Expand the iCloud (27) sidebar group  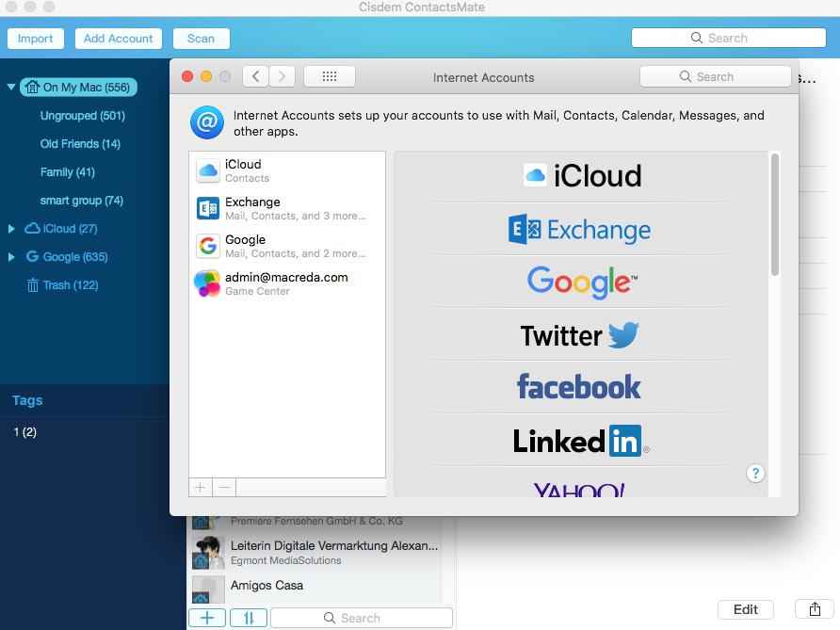(11, 229)
